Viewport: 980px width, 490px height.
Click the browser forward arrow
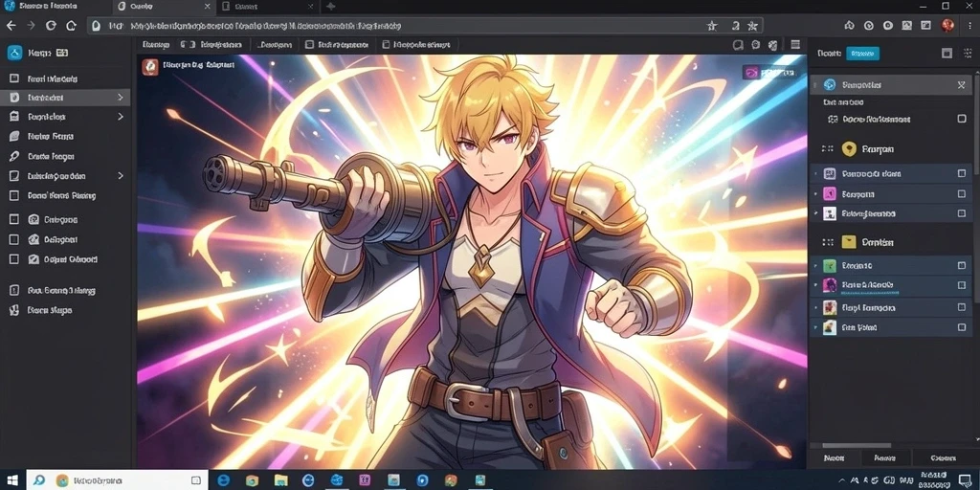coord(31,26)
